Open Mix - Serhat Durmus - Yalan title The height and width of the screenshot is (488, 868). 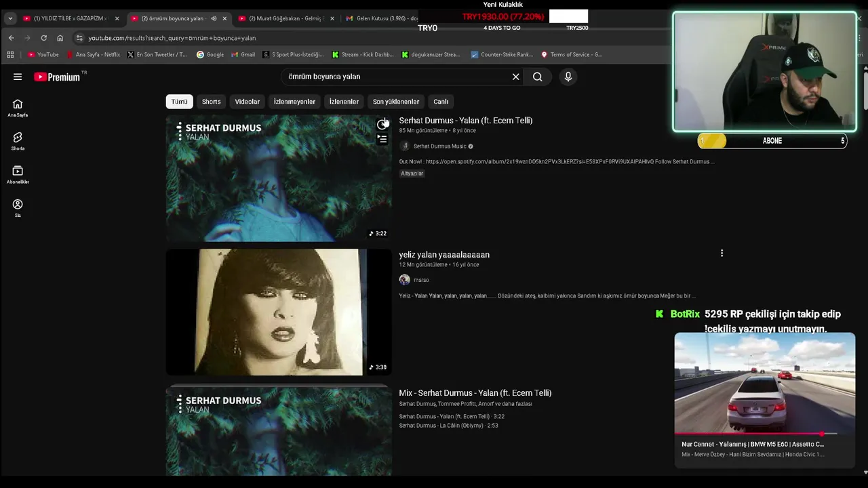point(475,393)
